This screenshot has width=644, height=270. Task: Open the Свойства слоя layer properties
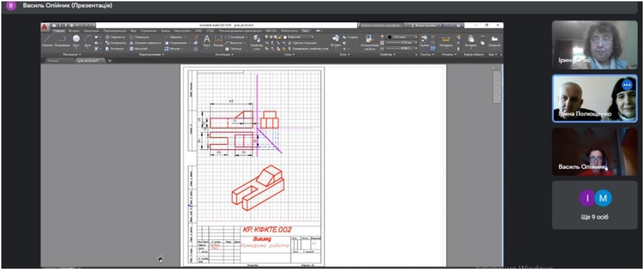coord(257,42)
